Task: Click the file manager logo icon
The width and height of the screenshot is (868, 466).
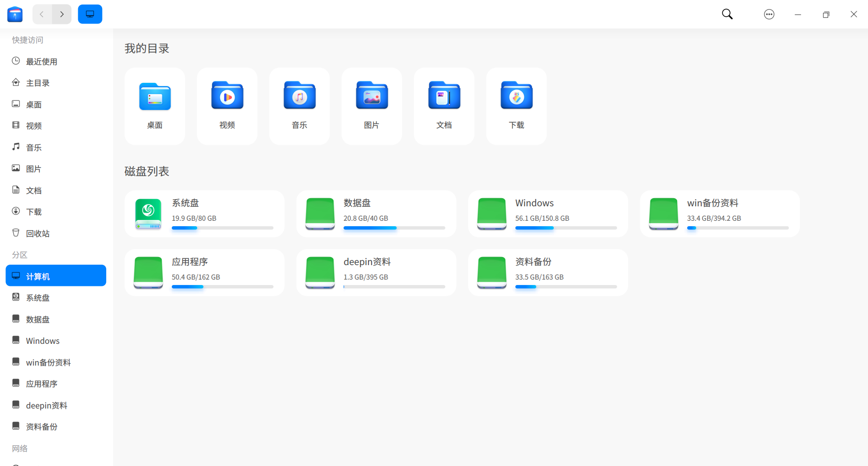Action: (x=15, y=14)
